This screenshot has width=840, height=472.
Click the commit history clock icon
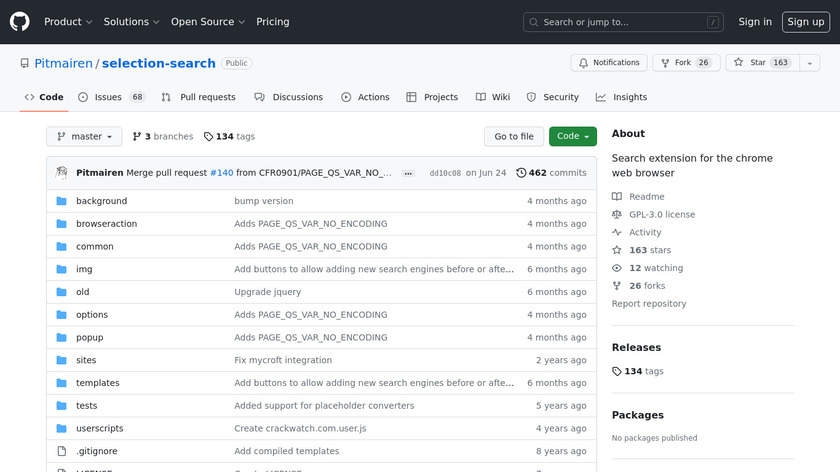pyautogui.click(x=521, y=173)
